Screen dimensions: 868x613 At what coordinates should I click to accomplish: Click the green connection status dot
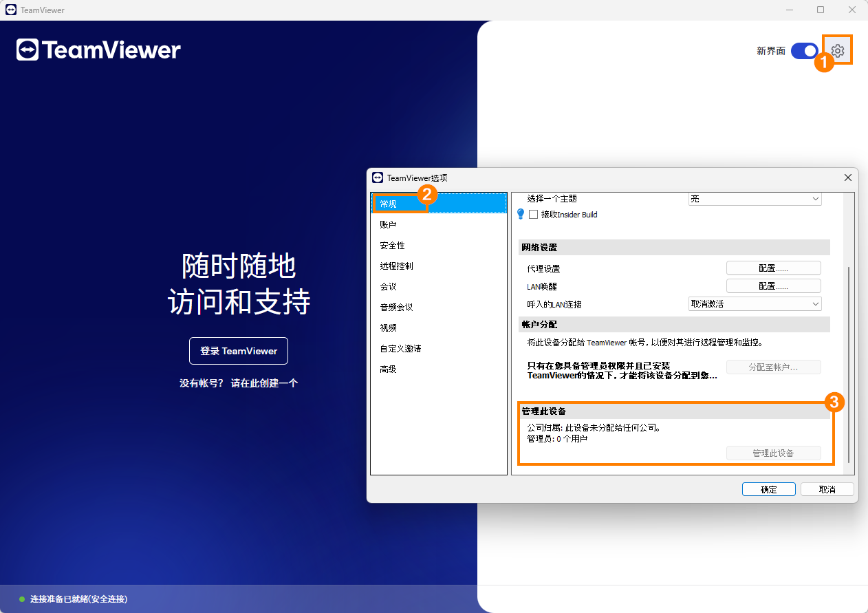point(22,599)
